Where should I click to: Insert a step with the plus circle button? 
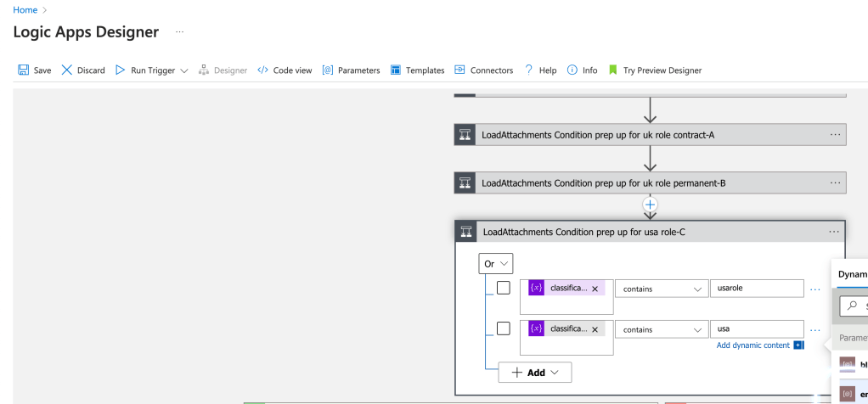point(650,205)
